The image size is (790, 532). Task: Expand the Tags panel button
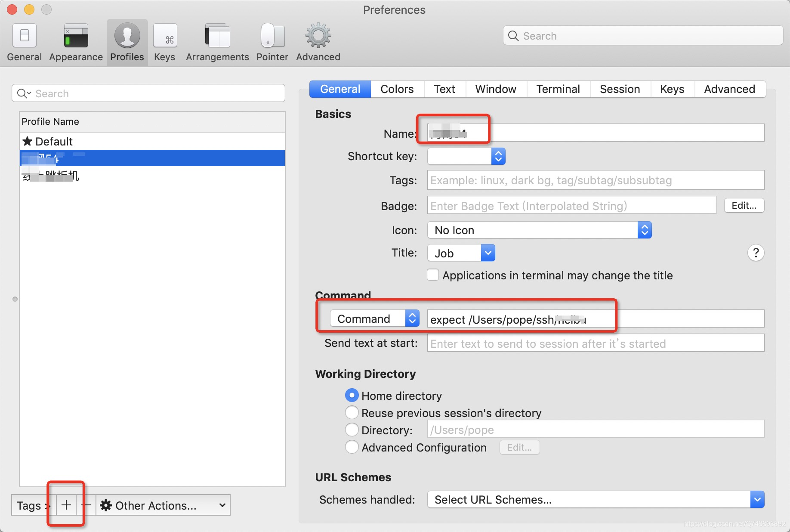click(x=34, y=505)
